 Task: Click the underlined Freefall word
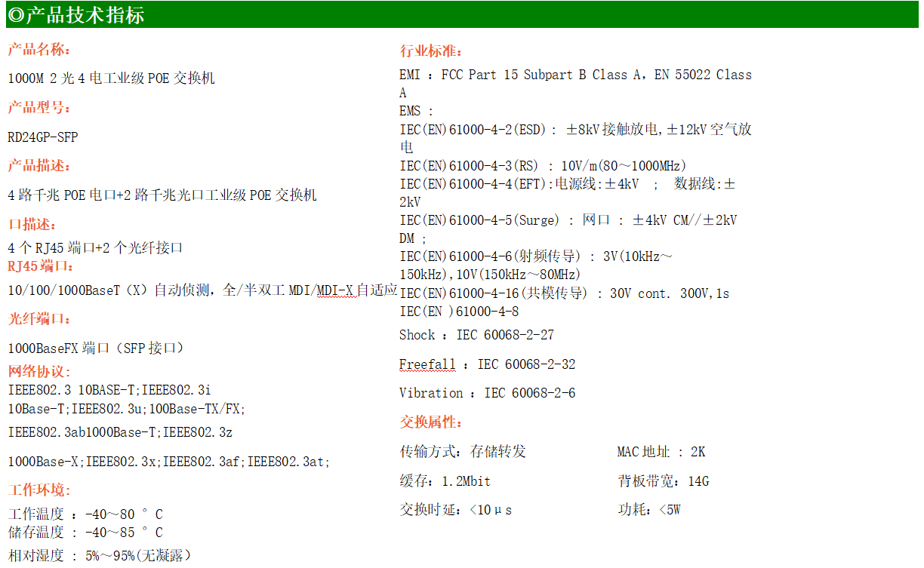(427, 365)
